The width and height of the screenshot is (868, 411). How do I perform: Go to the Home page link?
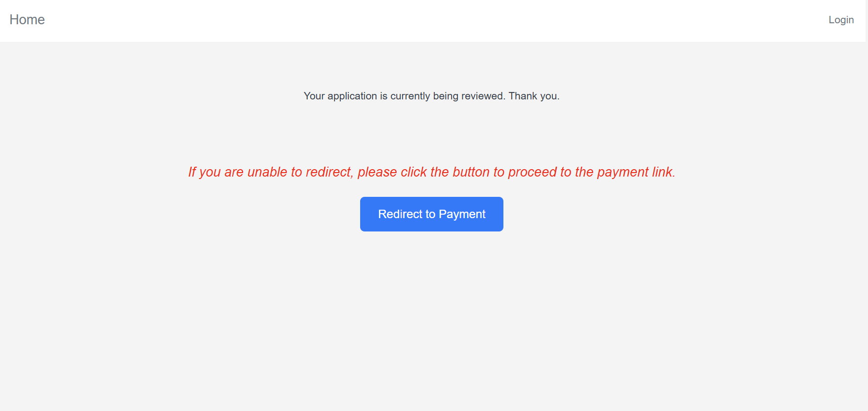point(27,20)
